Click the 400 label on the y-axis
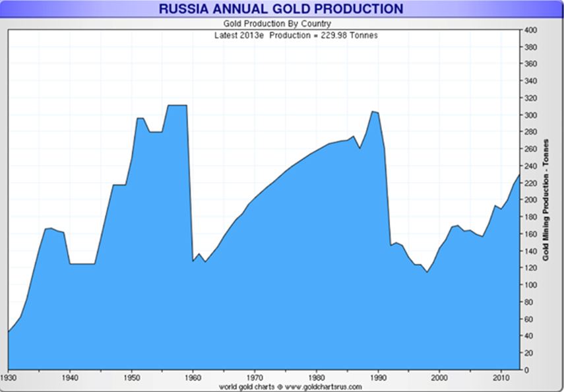 [529, 30]
